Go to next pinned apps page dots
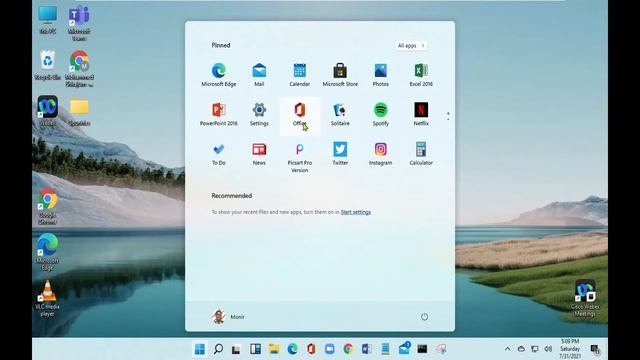The image size is (640, 360). point(448,116)
